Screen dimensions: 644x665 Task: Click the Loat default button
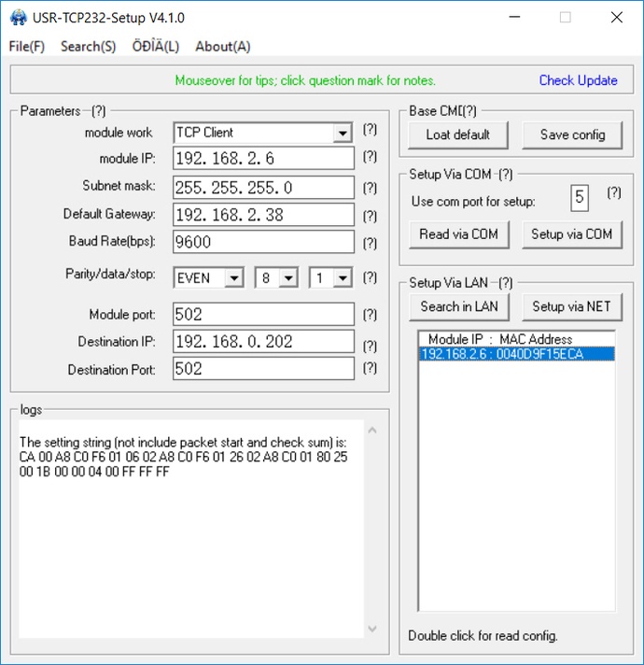[458, 134]
